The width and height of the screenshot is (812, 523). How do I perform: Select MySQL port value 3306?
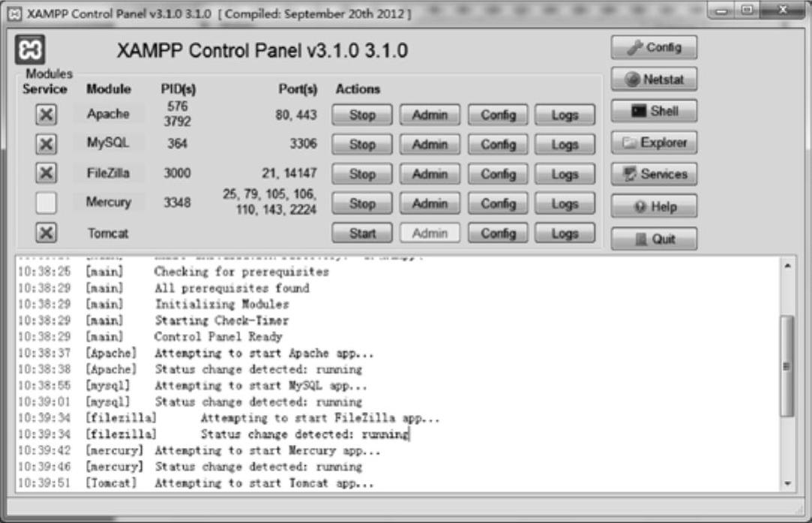point(303,143)
